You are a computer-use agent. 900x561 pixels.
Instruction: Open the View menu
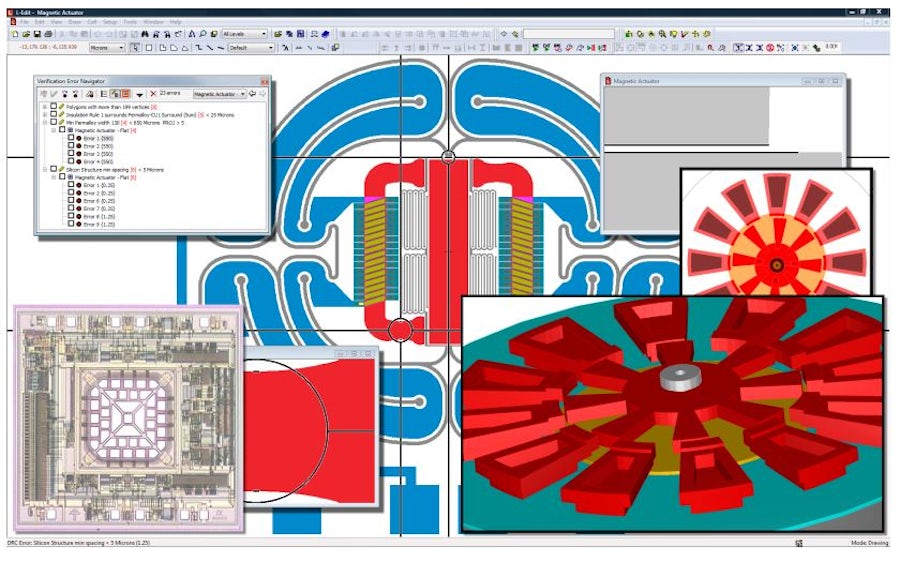pyautogui.click(x=56, y=22)
